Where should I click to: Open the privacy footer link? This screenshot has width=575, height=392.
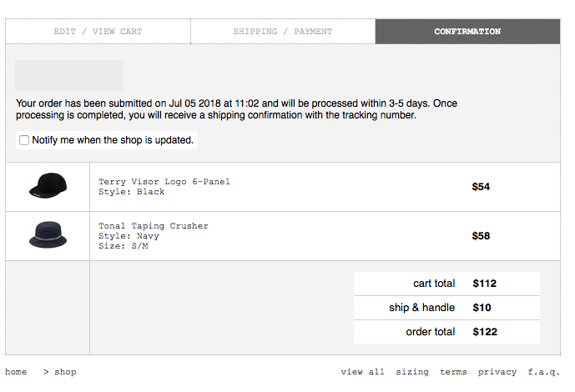[x=497, y=372]
